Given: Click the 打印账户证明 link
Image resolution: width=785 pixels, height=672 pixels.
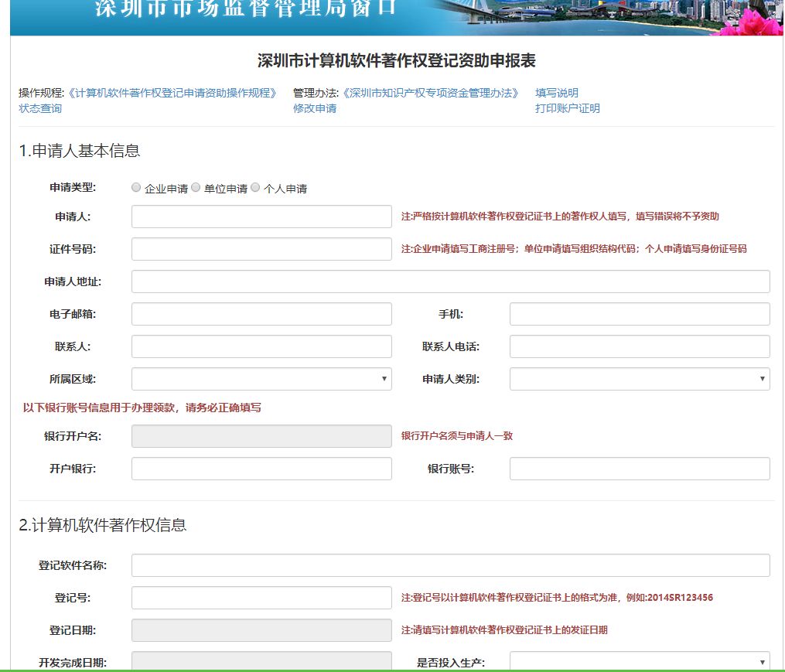Looking at the screenshot, I should click(567, 109).
